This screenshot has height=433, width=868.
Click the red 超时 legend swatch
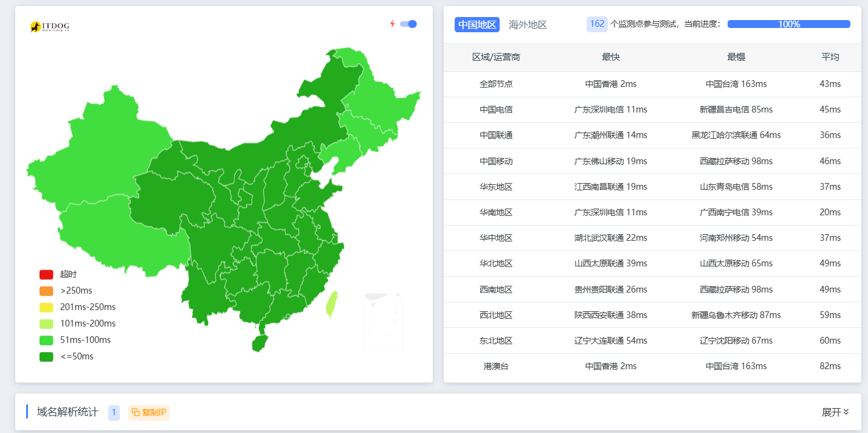(x=46, y=274)
